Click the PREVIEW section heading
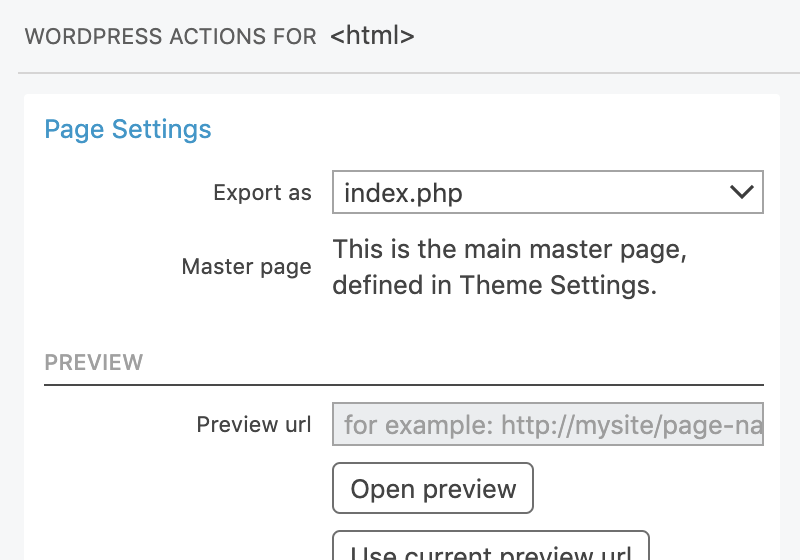The height and width of the screenshot is (560, 800). 94,363
